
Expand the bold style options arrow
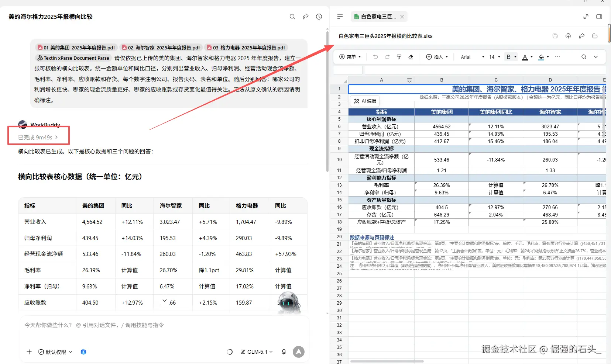pos(515,57)
